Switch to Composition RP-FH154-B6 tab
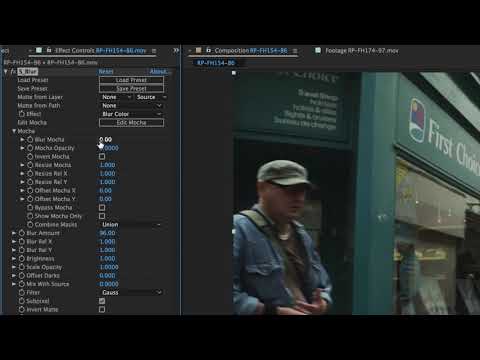Screen dimensions: 480x360 point(251,51)
